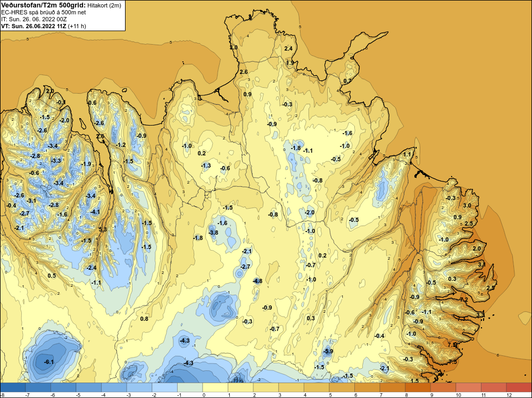Click the positive '1.1' temperature value
The image size is (532, 398).
click(x=407, y=154)
